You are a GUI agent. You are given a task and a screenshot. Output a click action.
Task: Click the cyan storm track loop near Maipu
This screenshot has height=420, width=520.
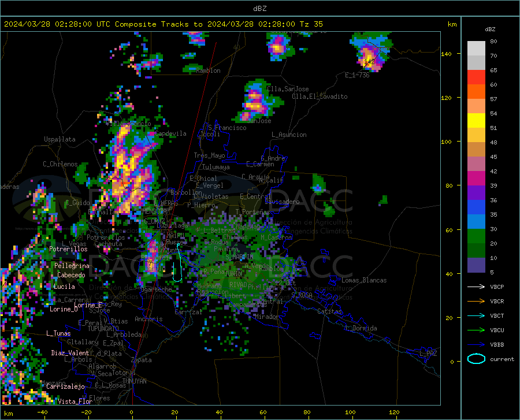point(177,263)
